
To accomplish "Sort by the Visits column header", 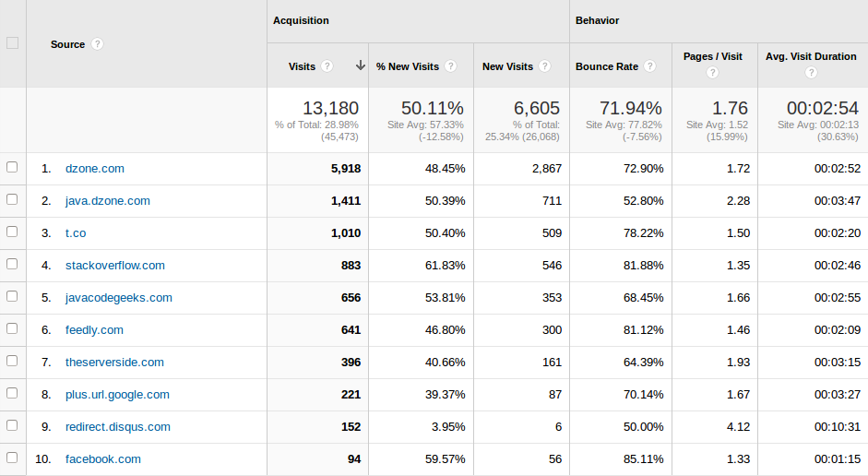I will (302, 66).
